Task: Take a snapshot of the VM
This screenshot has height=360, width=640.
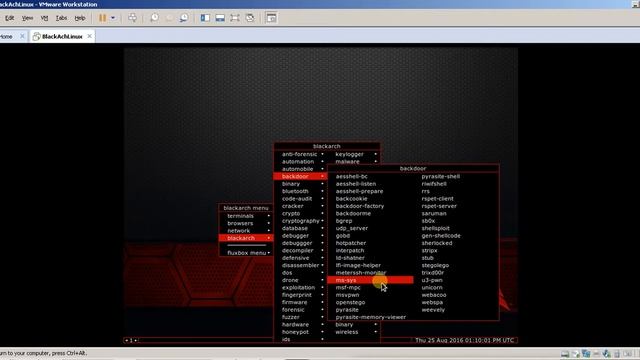Action: click(155, 18)
